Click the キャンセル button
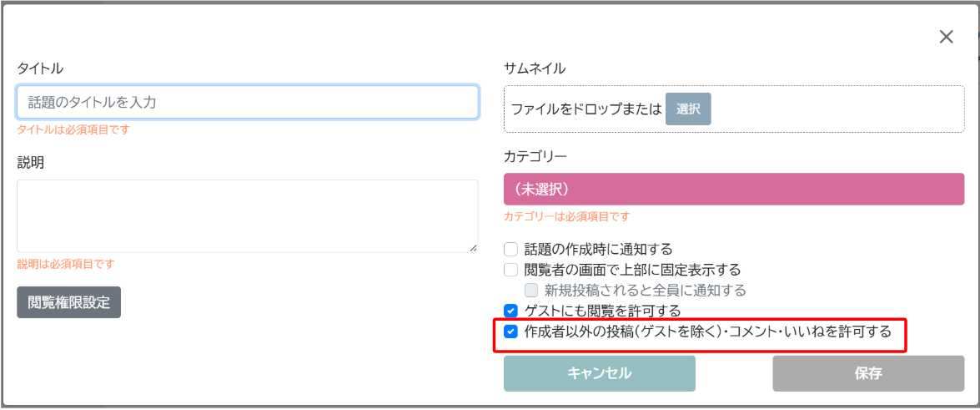 click(600, 374)
